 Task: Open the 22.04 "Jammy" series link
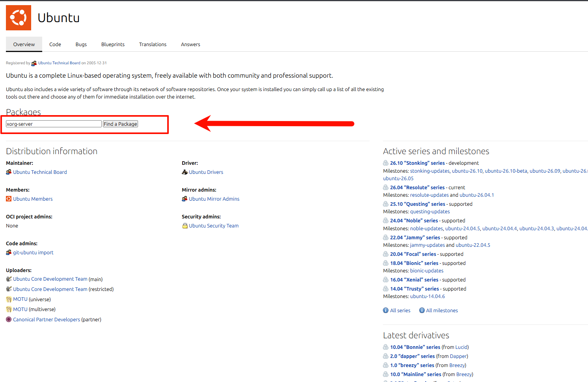pyautogui.click(x=415, y=237)
